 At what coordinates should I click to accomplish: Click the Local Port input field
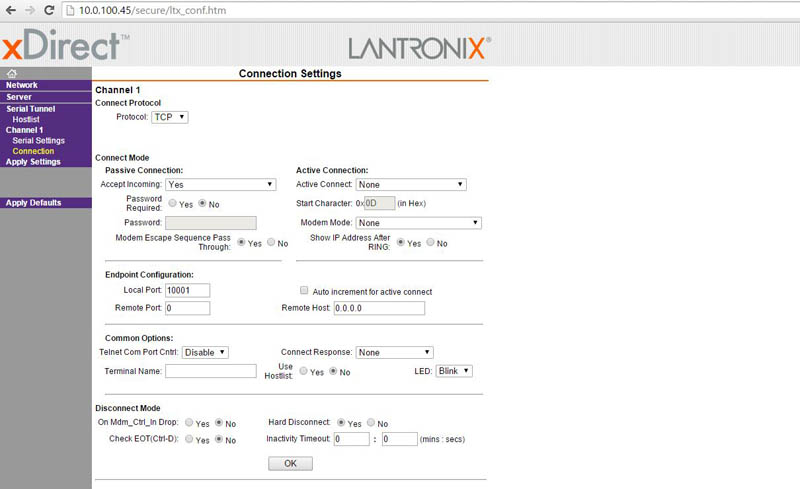click(x=187, y=290)
